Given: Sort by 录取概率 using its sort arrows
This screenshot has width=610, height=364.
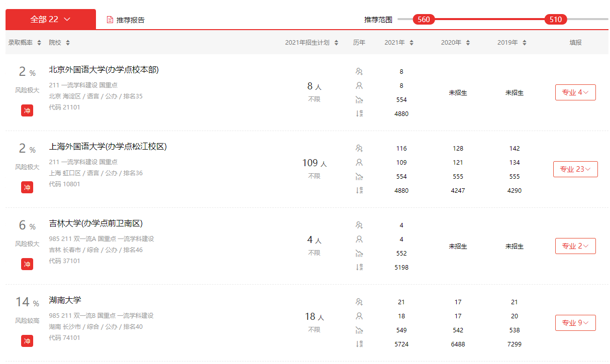Looking at the screenshot, I should [x=39, y=43].
